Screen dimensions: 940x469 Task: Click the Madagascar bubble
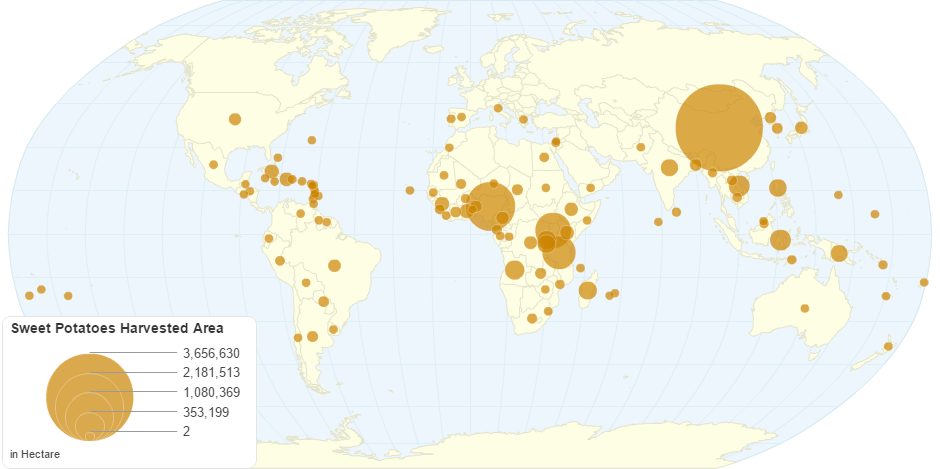click(588, 290)
